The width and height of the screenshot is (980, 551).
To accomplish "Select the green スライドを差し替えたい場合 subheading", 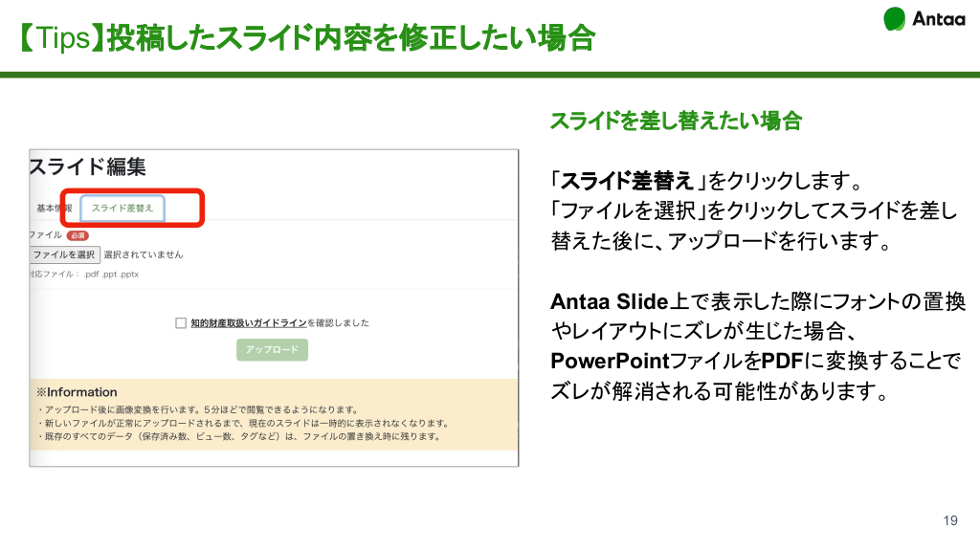I will click(675, 121).
